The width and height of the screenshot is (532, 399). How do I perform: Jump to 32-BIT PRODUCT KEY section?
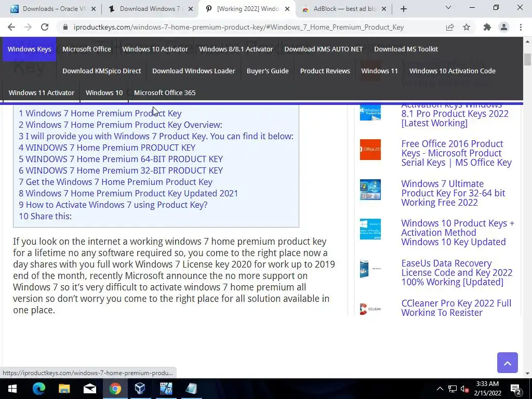[121, 170]
